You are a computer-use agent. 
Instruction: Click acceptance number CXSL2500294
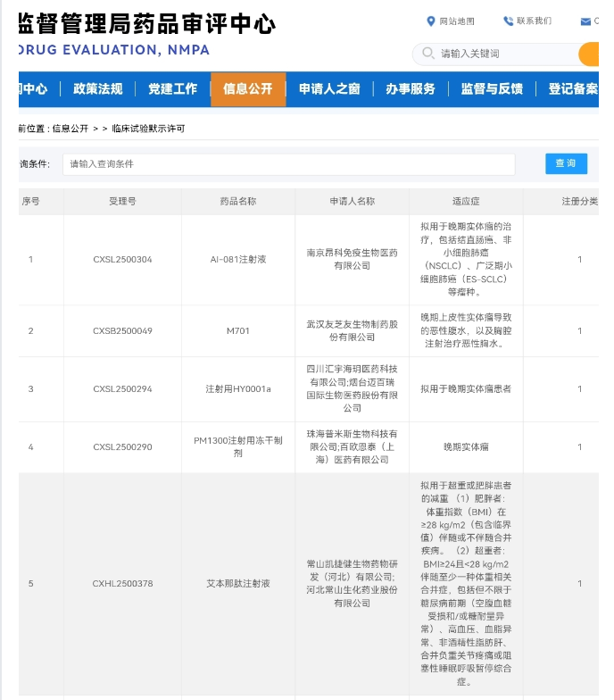click(x=122, y=389)
